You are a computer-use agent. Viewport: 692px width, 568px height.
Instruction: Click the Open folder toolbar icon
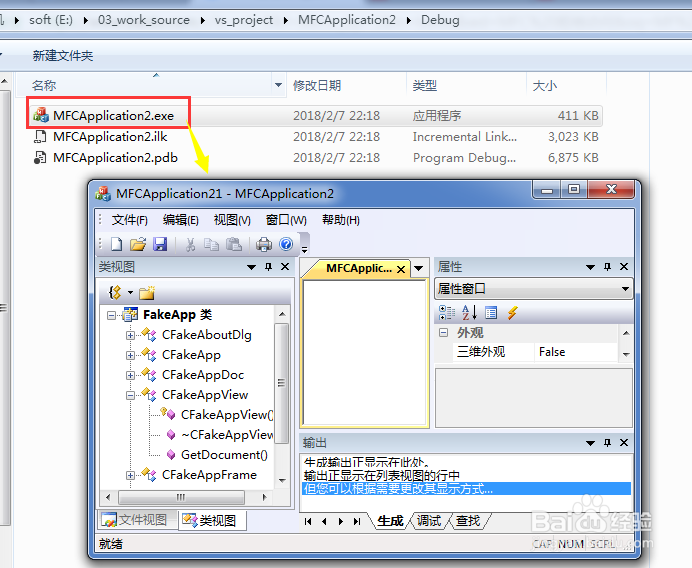click(138, 244)
